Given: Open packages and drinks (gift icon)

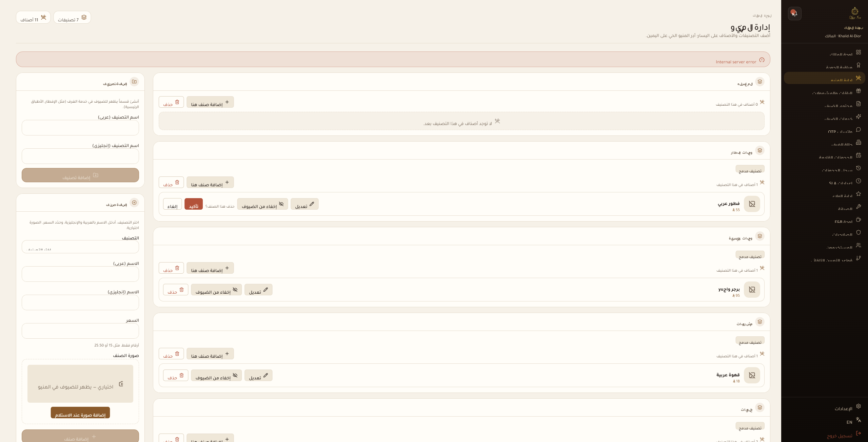Looking at the screenshot, I should 825,91.
